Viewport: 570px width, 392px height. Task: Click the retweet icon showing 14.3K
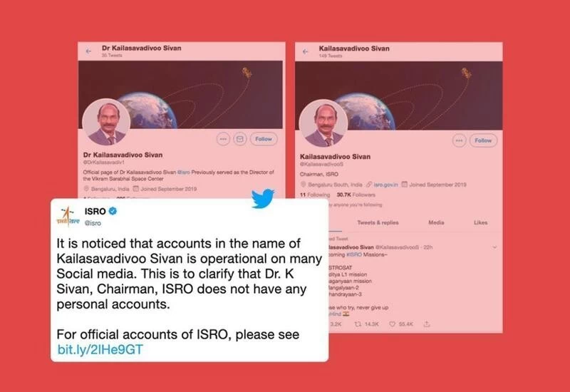[358, 324]
